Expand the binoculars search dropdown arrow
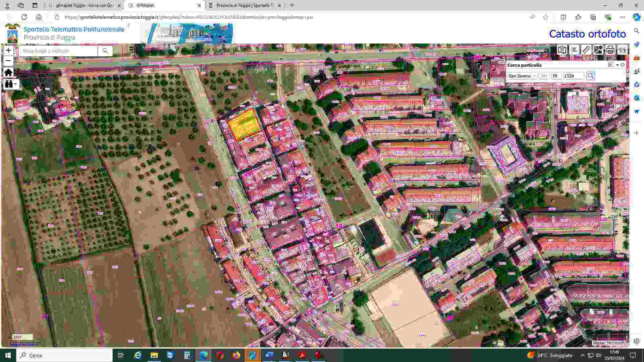 click(15, 84)
